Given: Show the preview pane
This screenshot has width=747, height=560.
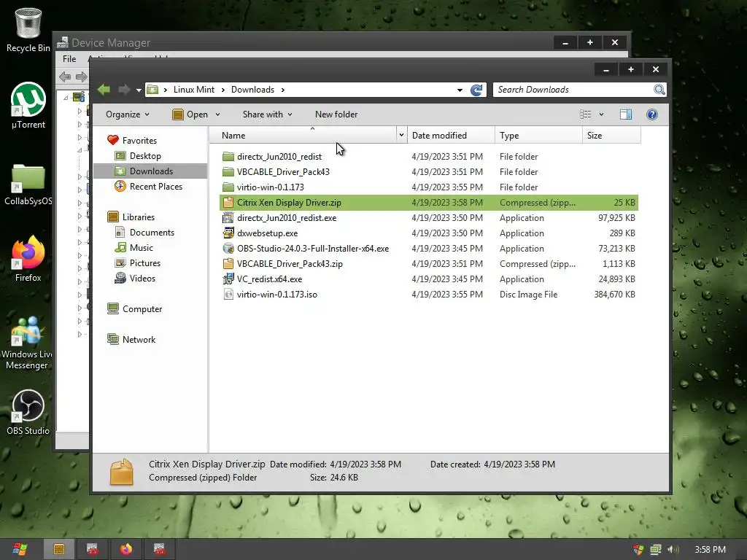Looking at the screenshot, I should 625,114.
